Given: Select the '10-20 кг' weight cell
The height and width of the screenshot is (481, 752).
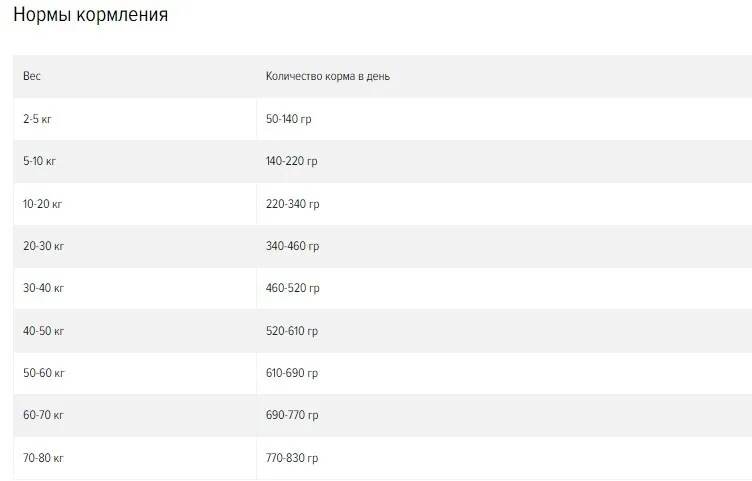Looking at the screenshot, I should (x=42, y=204).
